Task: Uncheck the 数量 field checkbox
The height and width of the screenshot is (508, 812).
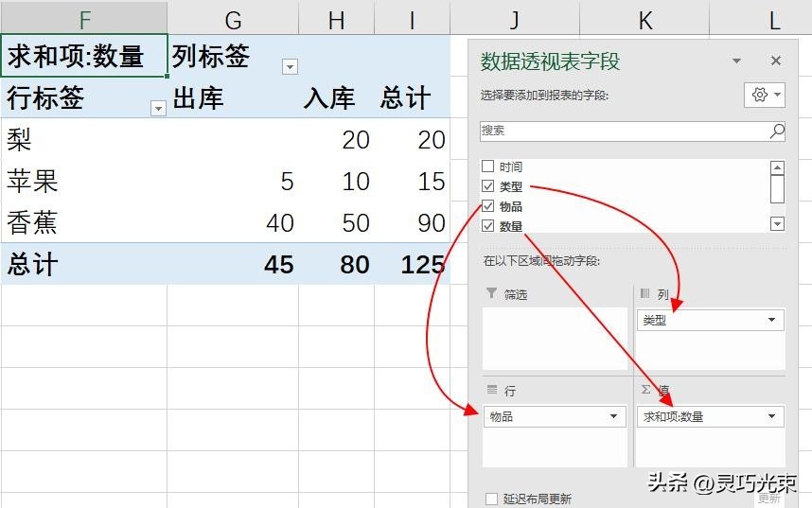Action: (487, 226)
